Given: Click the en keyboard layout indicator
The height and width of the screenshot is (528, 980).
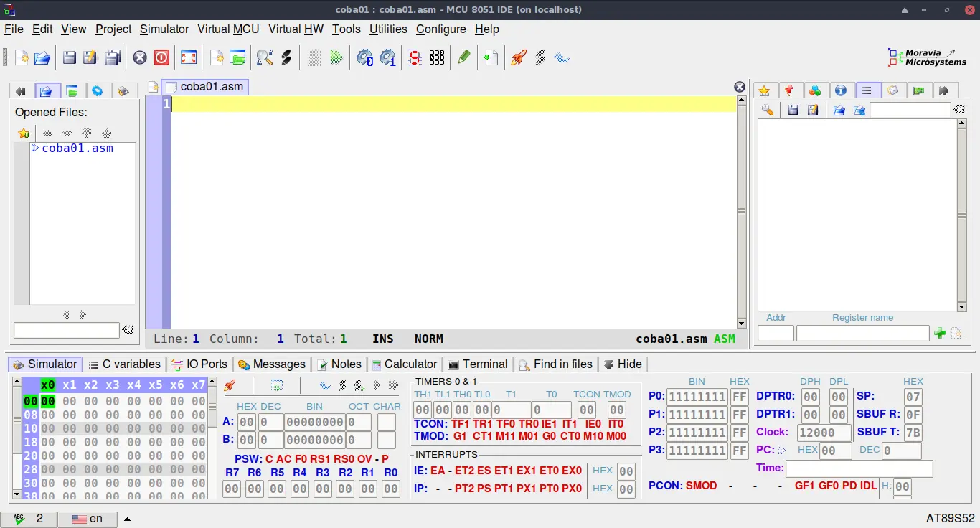Looking at the screenshot, I should coord(88,519).
